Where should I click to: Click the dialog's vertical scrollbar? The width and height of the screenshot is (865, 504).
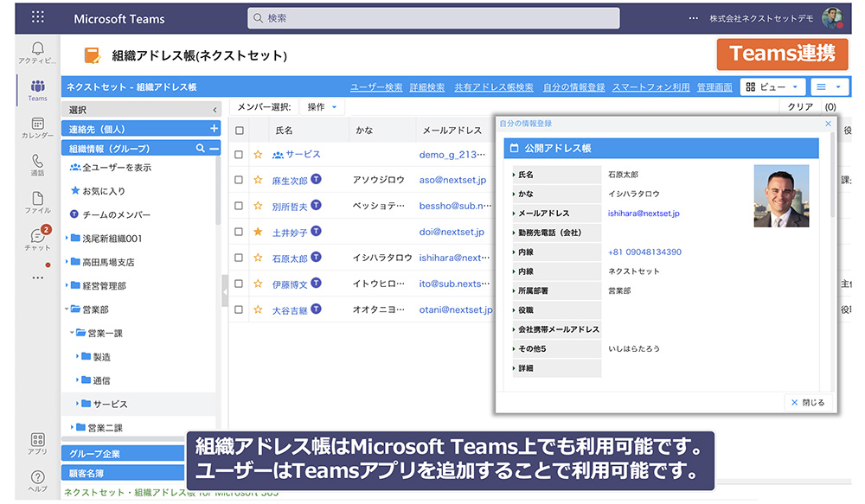[832, 175]
